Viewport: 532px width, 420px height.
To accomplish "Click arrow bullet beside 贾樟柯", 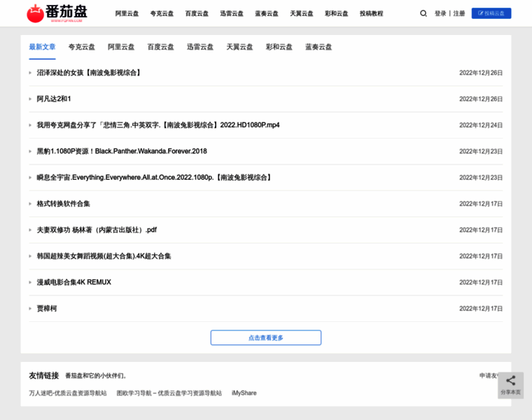I will [x=30, y=309].
